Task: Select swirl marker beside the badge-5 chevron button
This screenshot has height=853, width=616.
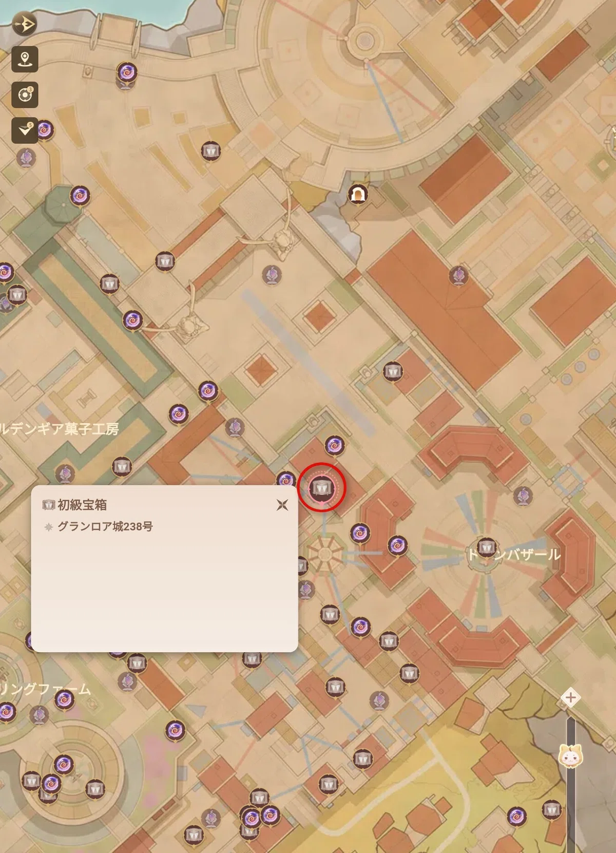Action: click(x=45, y=130)
